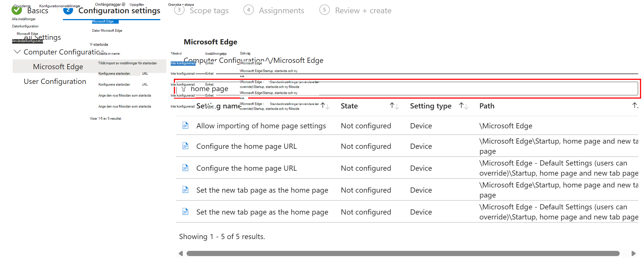The height and width of the screenshot is (263, 644).
Task: Click the step 5 circle icon
Action: pyautogui.click(x=325, y=10)
